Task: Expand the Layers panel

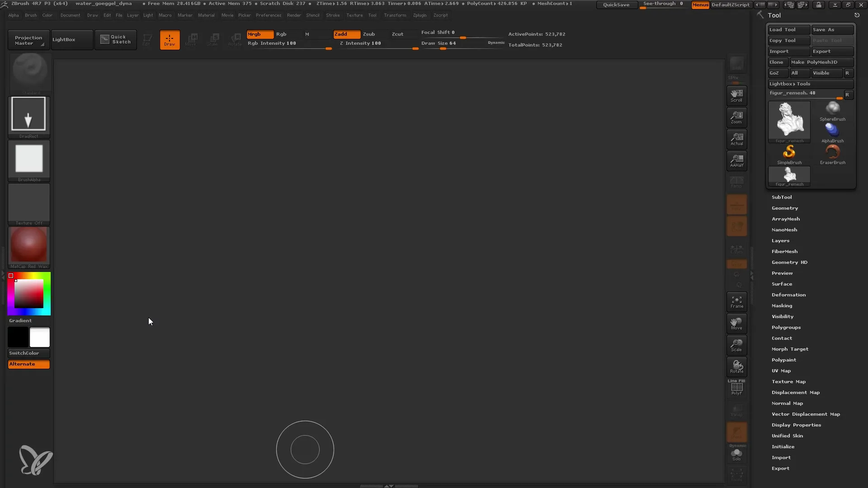Action: tap(781, 240)
